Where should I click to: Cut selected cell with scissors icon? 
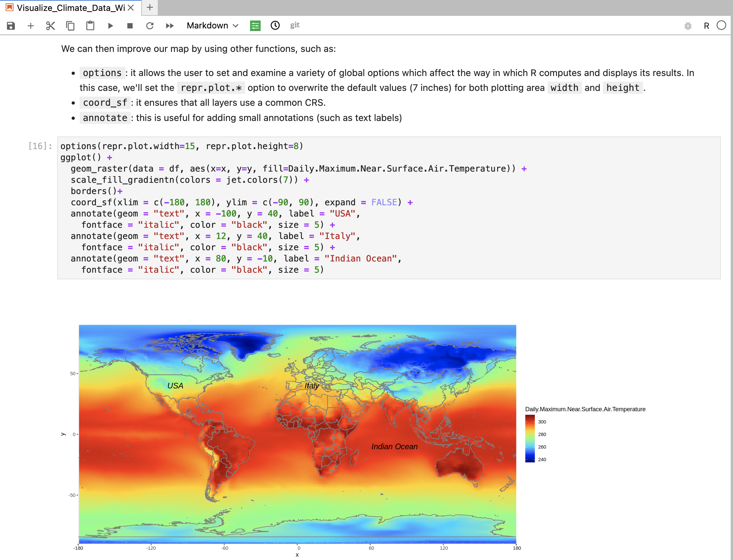click(50, 26)
